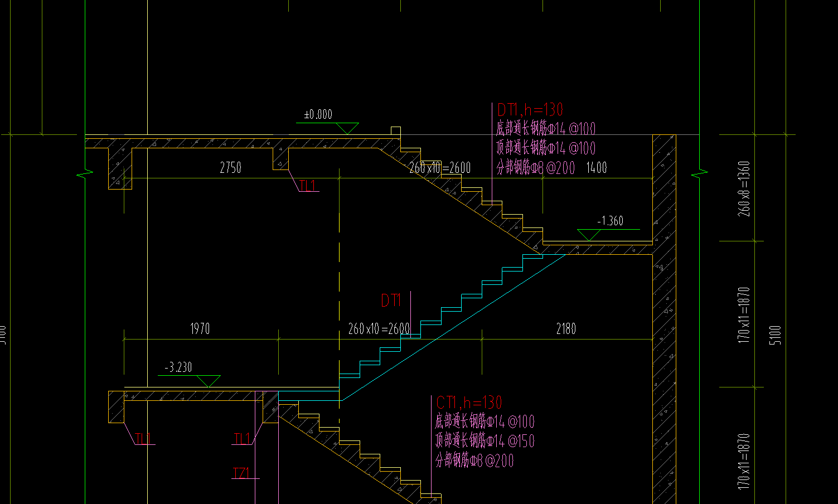Pick the 顶部通长钢筋Φ14@150 rebar note

tap(485, 441)
